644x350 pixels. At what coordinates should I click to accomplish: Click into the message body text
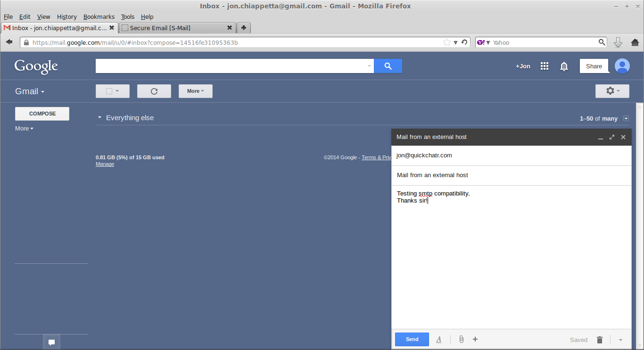click(x=512, y=257)
